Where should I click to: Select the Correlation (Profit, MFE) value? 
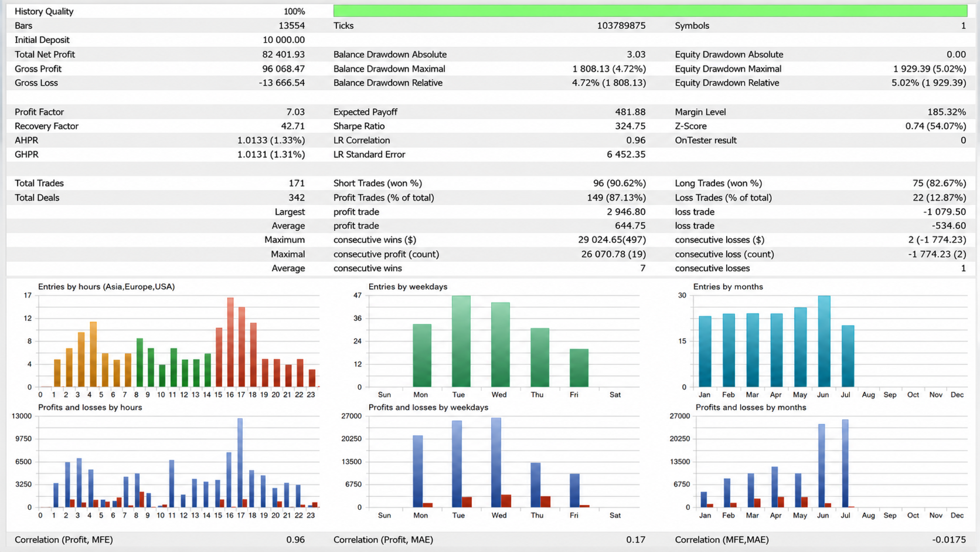(x=295, y=540)
